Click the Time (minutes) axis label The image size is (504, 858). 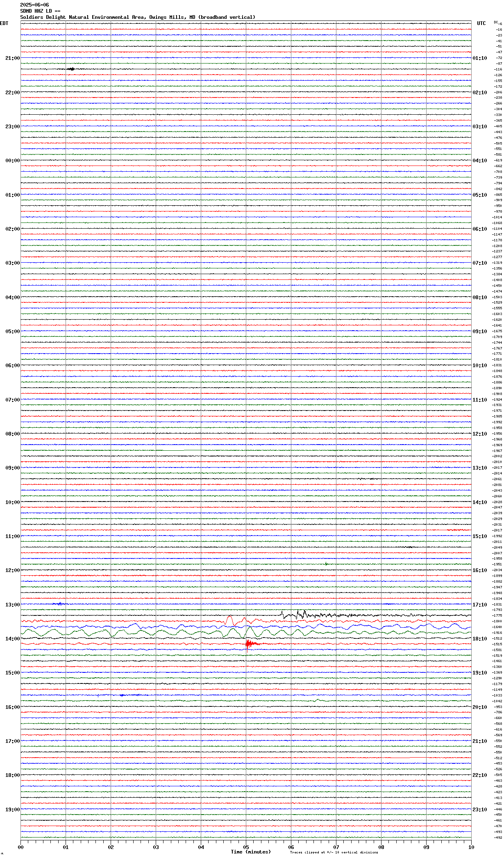coord(251,852)
